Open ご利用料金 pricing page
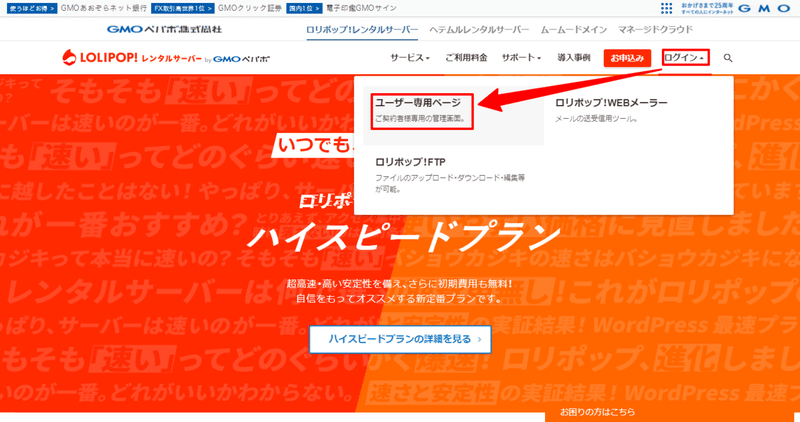800x422 pixels. point(466,58)
